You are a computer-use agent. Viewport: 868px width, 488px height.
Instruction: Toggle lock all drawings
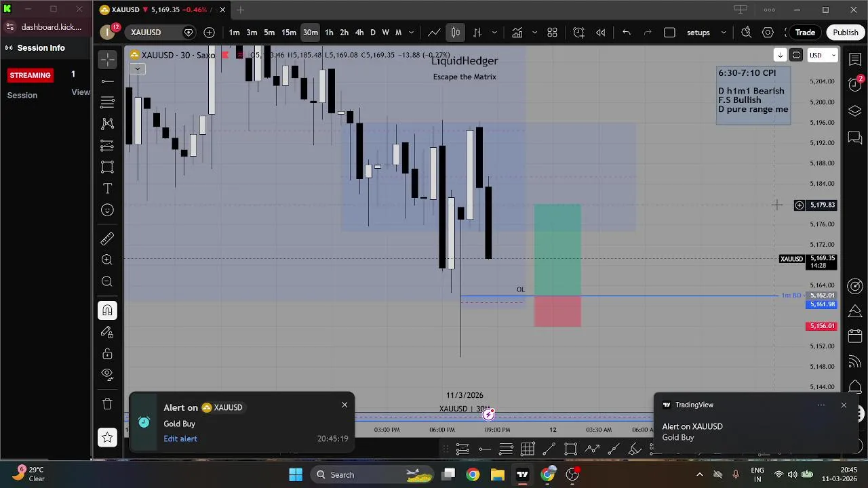click(x=107, y=354)
